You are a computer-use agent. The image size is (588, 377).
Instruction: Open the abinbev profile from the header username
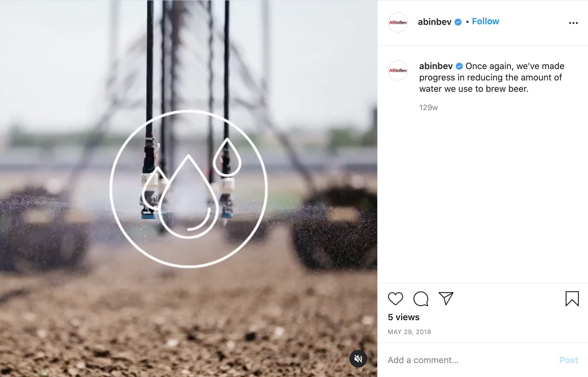pyautogui.click(x=434, y=22)
